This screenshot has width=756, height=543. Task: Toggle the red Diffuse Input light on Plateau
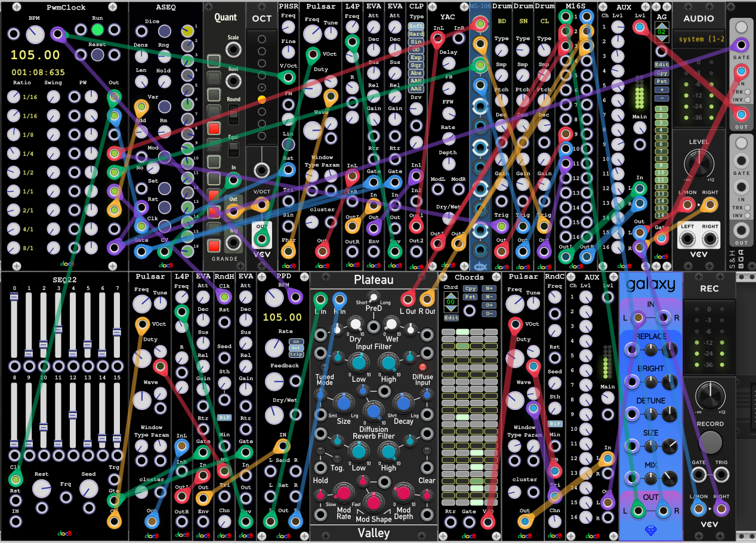[x=423, y=366]
